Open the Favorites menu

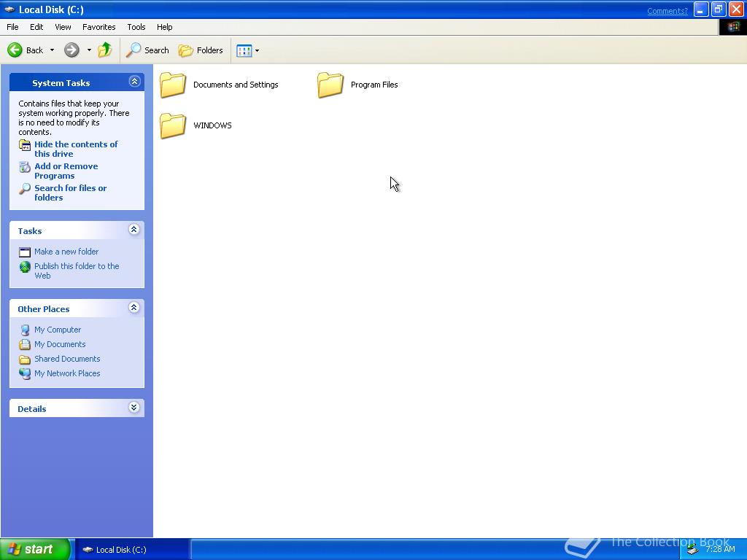99,27
